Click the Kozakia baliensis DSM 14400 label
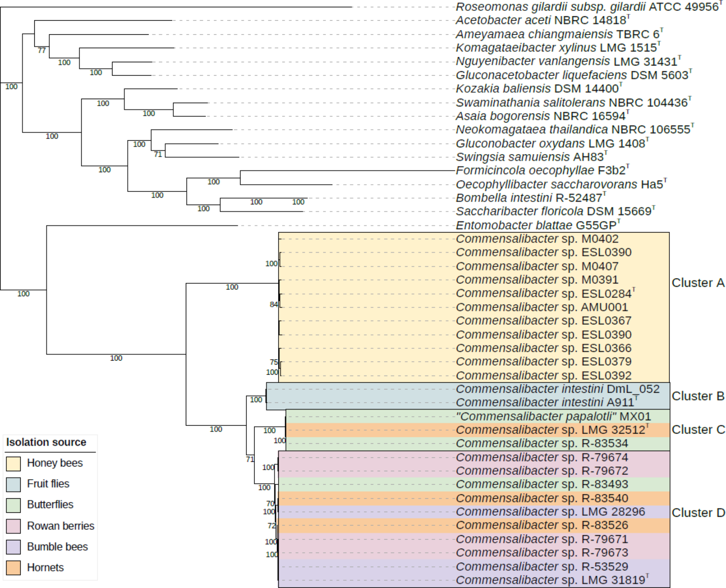The width and height of the screenshot is (726, 588). 539,88
